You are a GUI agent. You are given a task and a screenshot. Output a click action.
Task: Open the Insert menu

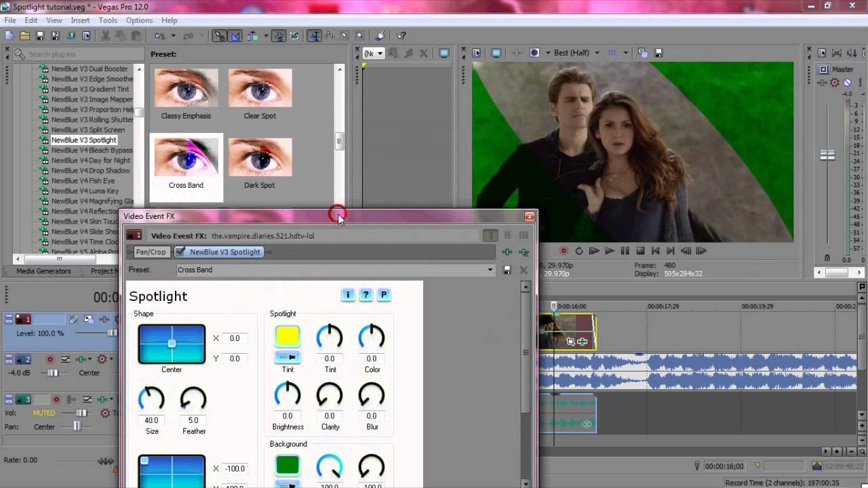80,20
